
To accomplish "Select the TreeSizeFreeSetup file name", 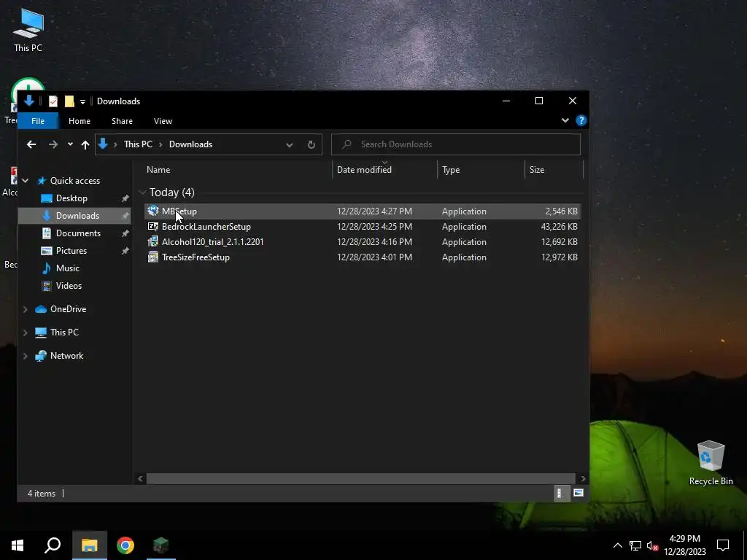I will [196, 257].
